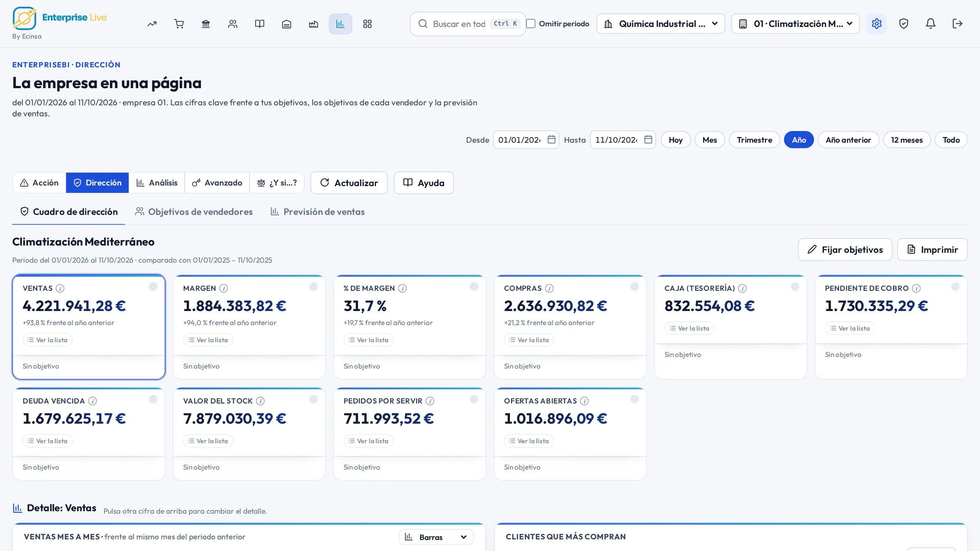The height and width of the screenshot is (551, 980).
Task: Open calendar picker for Hasta date
Action: point(648,140)
